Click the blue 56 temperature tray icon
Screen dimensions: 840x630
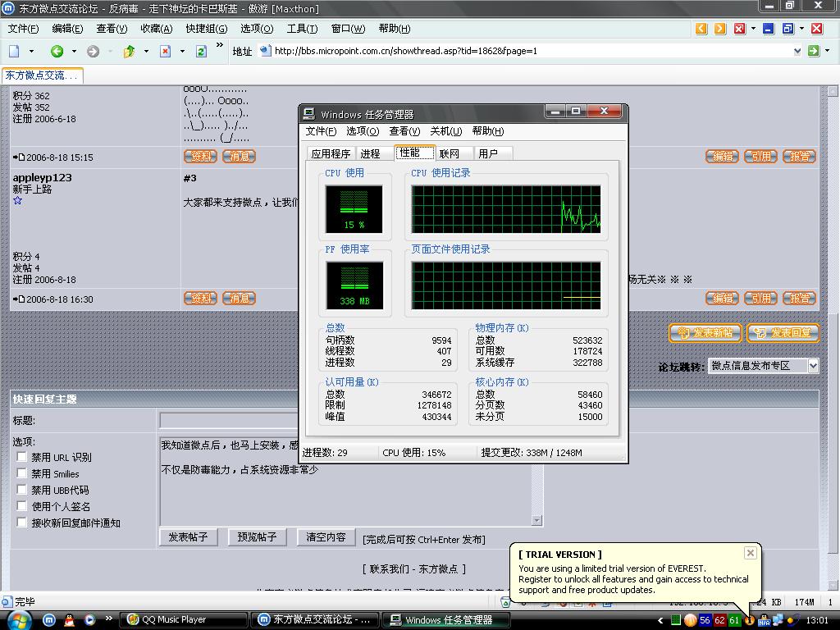(x=705, y=620)
